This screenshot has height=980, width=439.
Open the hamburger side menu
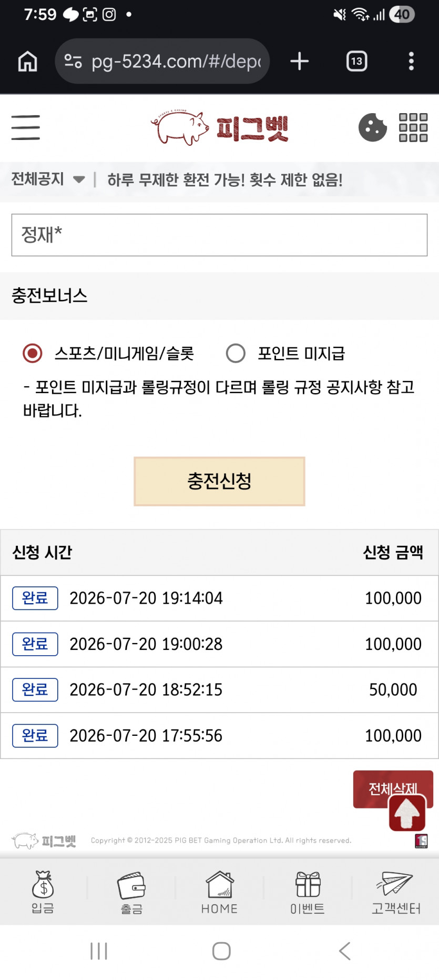point(26,127)
